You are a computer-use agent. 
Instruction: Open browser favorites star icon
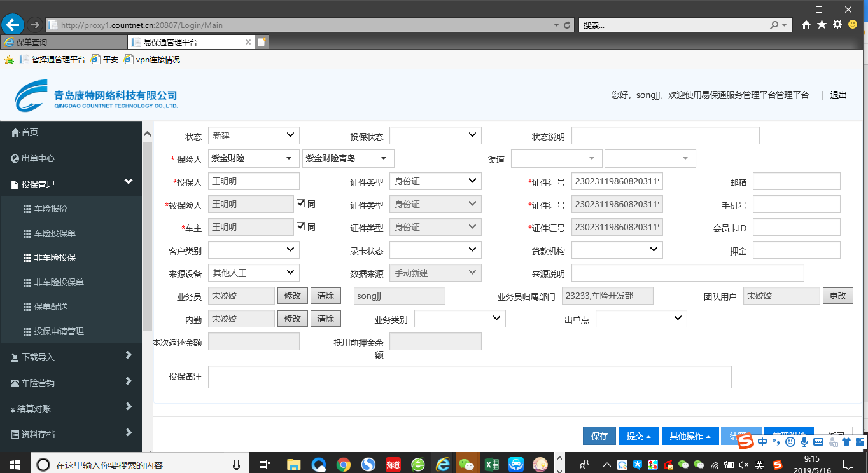click(822, 25)
